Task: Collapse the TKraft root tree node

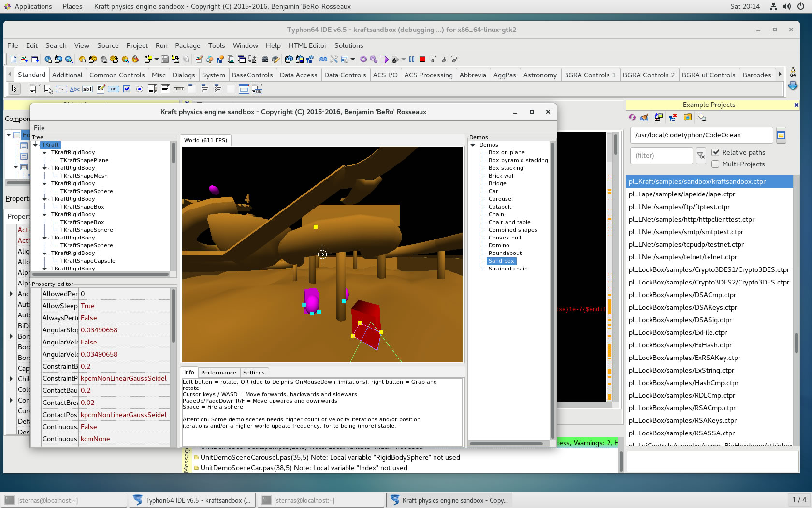Action: pyautogui.click(x=35, y=145)
